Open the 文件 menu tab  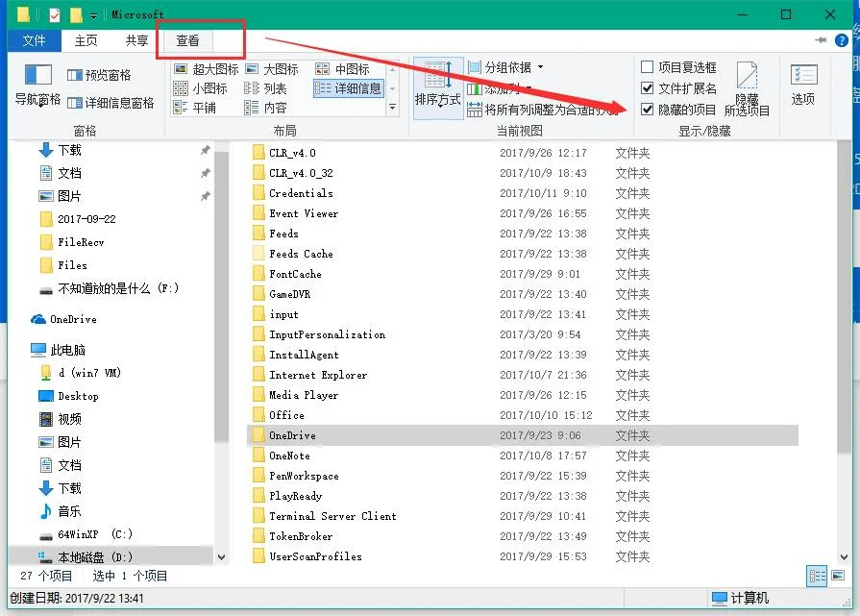(x=34, y=40)
